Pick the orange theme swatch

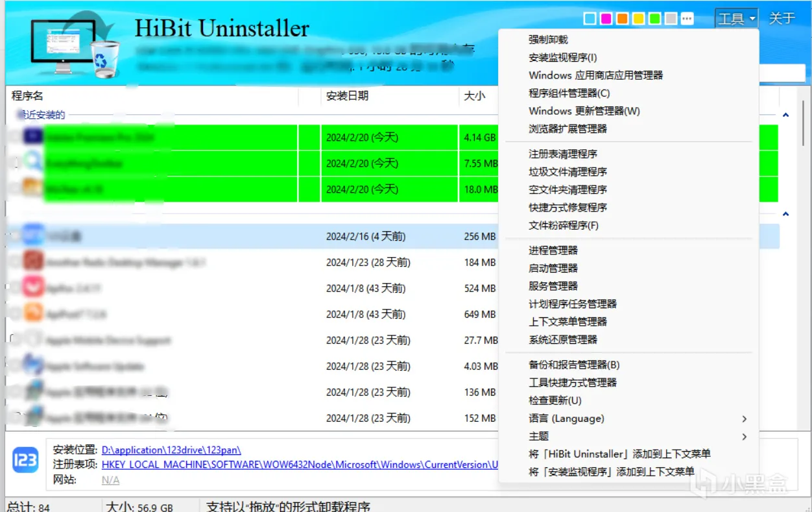click(x=622, y=19)
